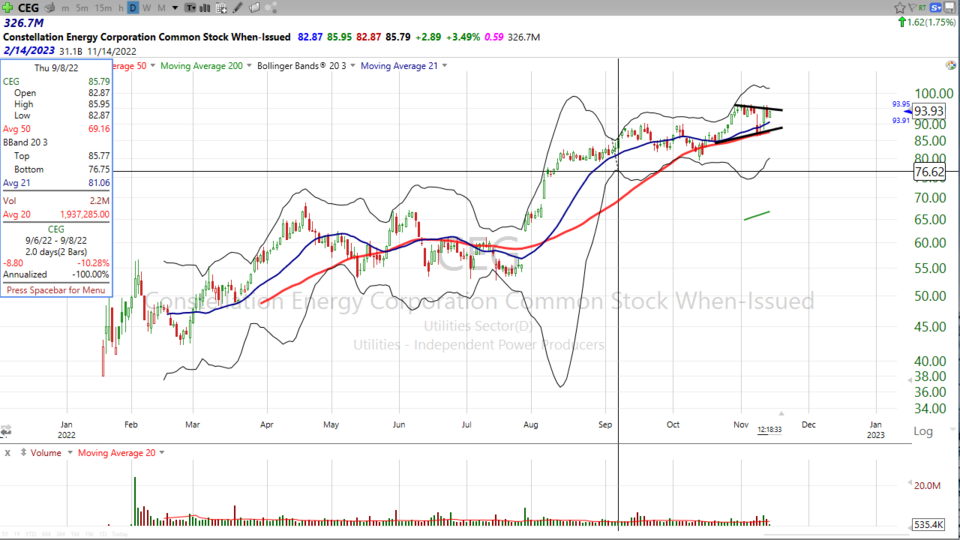Select the M monthly timeframe
Viewport: 960px width, 540px height.
tap(161, 8)
